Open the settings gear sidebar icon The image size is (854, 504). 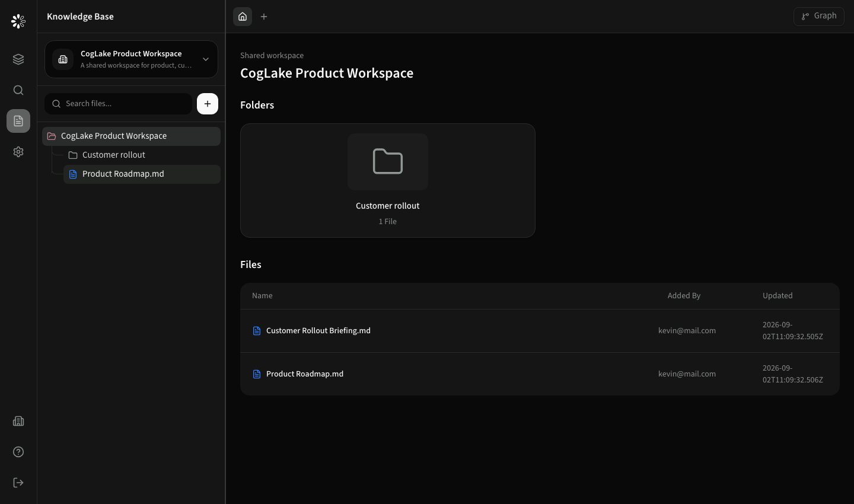18,152
